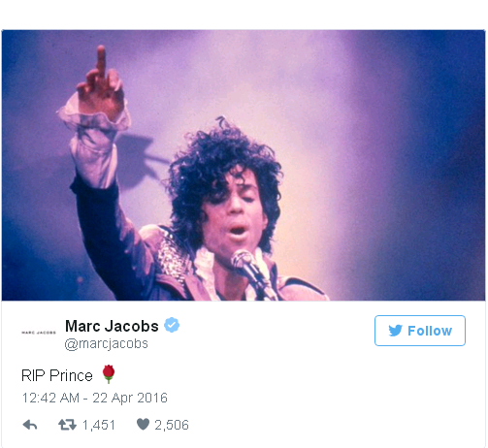This screenshot has width=488, height=448.
Task: Like the tweet with the heart icon
Action: (143, 424)
